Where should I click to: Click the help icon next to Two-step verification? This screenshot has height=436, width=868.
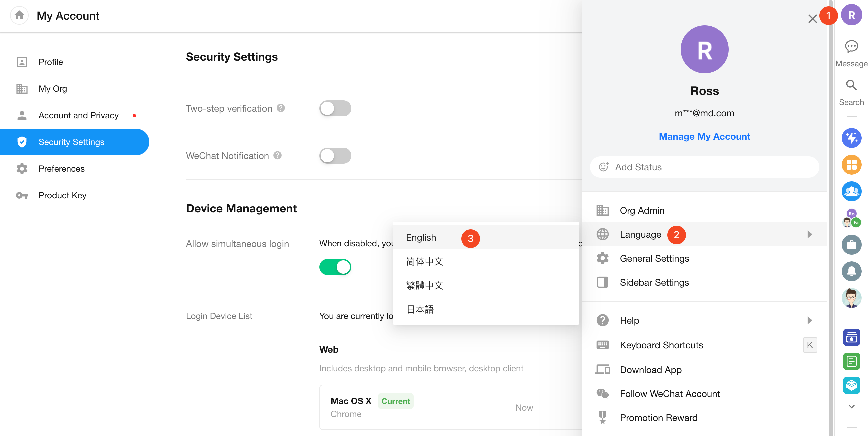pos(281,108)
